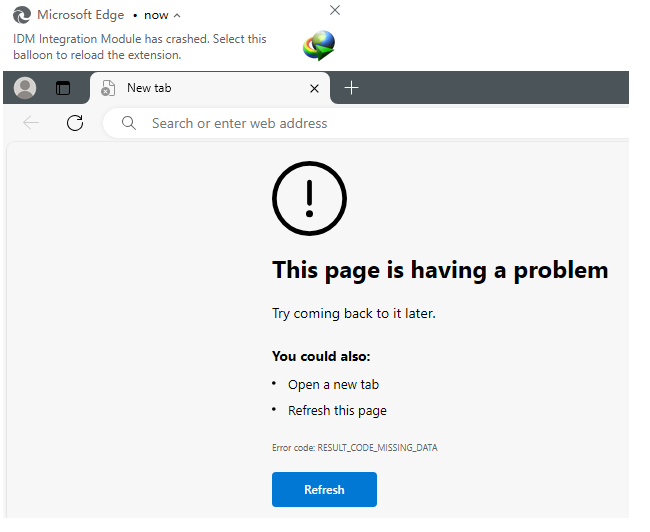
Task: Open the tab actions menu icon
Action: click(63, 88)
